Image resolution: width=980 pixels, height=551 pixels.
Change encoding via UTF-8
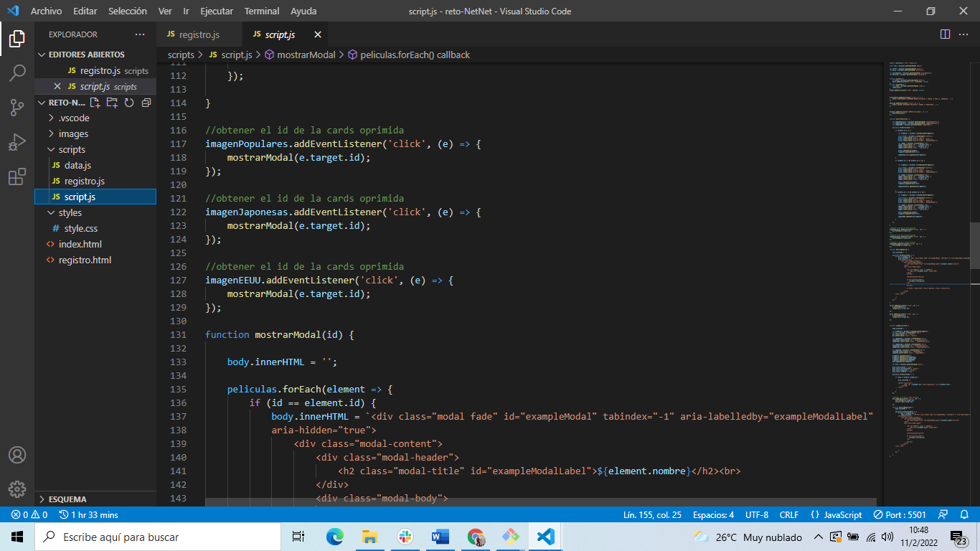(757, 514)
